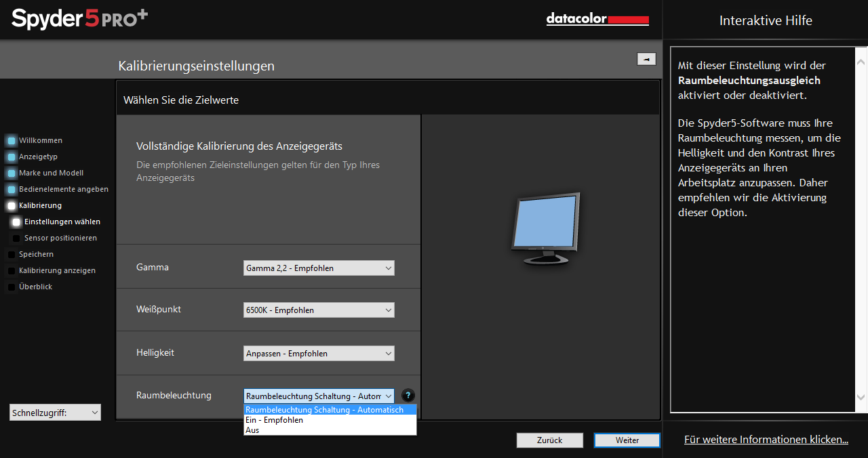Choose Raumbeleuchtung Schaltung - Automatisch option

click(x=330, y=410)
